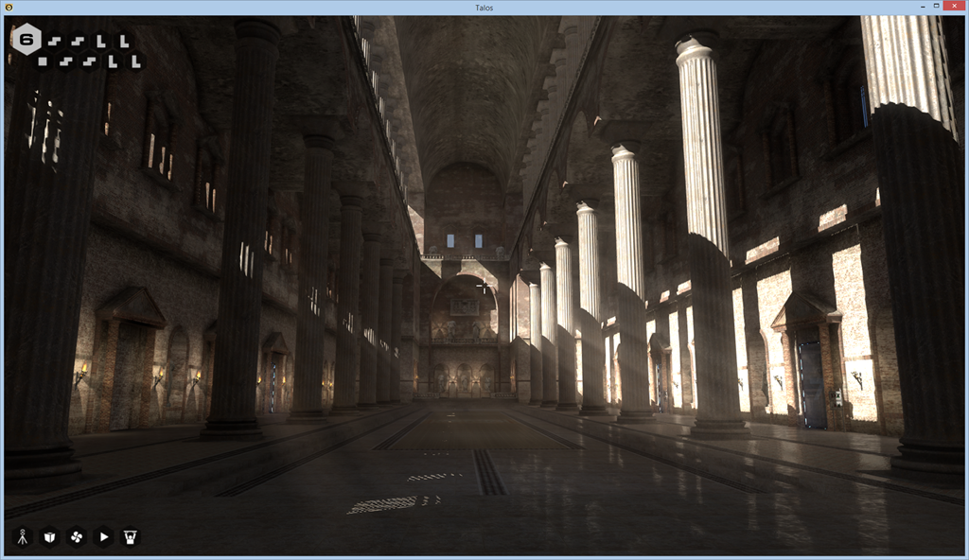969x560 pixels.
Task: Click the first L-shaped sigil in the top row
Action: coord(101,43)
